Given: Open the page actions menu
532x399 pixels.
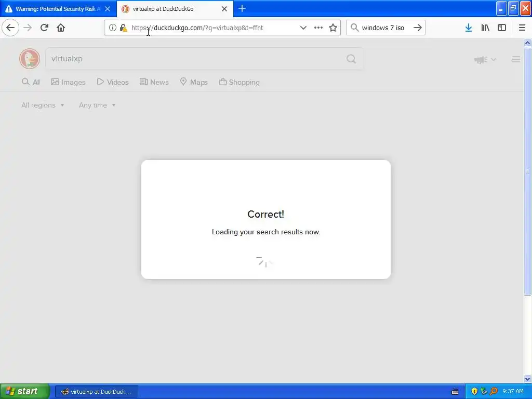Looking at the screenshot, I should (x=318, y=28).
